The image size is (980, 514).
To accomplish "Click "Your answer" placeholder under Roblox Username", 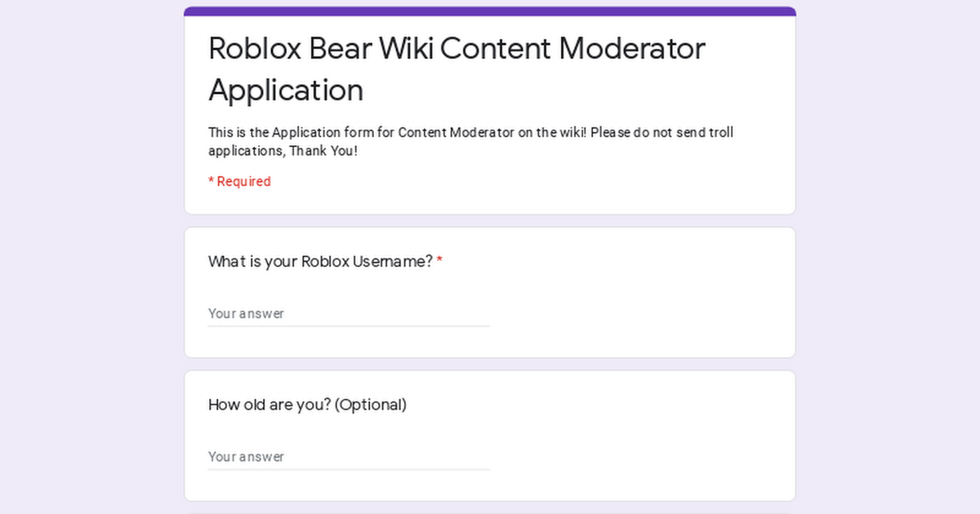I will pyautogui.click(x=246, y=313).
